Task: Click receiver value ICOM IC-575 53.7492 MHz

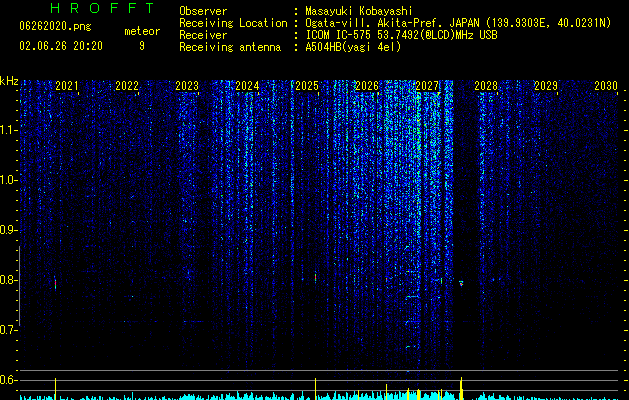Action: pos(401,35)
